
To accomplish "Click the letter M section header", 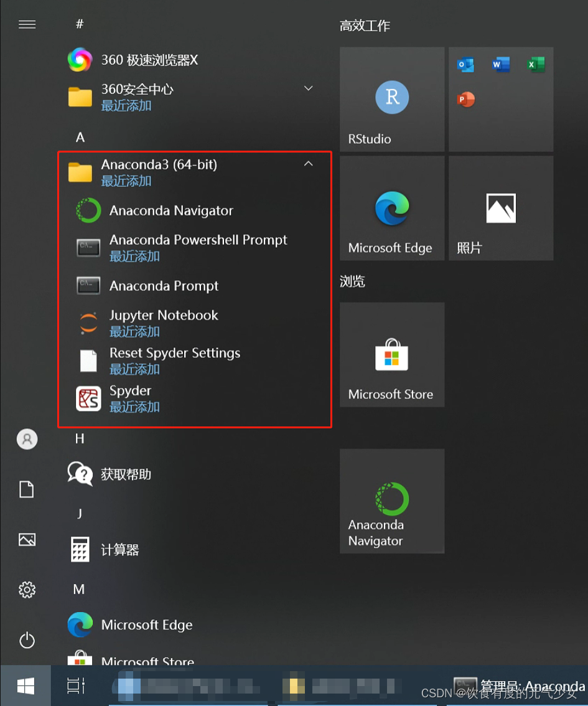I will (79, 589).
